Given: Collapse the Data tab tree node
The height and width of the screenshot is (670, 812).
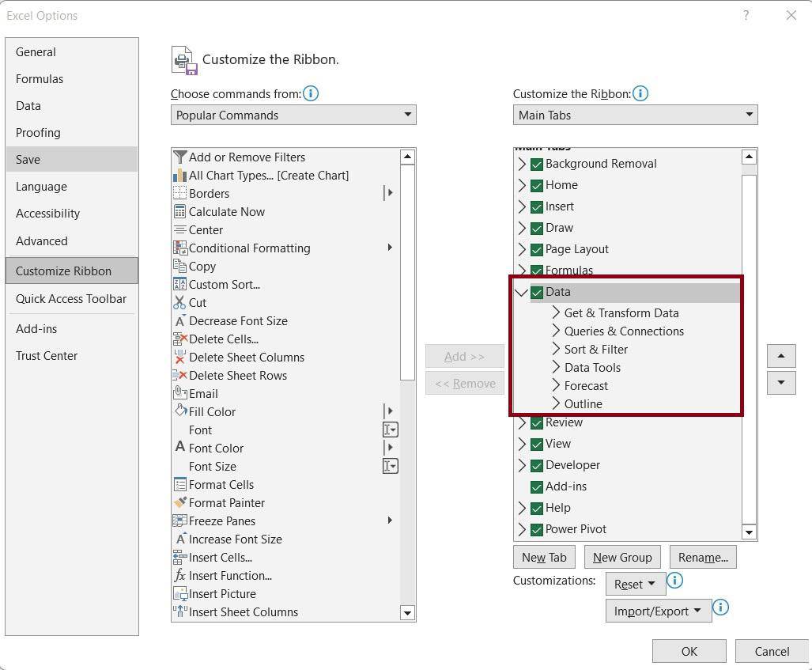Looking at the screenshot, I should 522,292.
